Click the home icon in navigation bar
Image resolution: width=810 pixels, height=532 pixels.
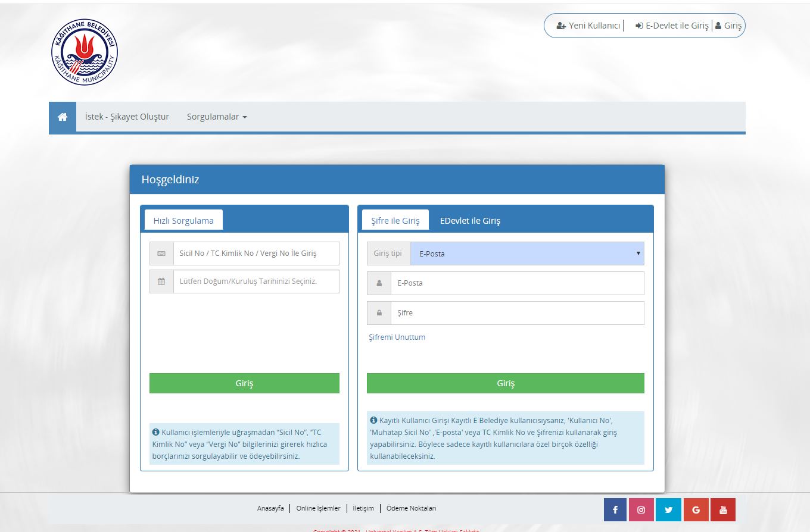pos(63,117)
